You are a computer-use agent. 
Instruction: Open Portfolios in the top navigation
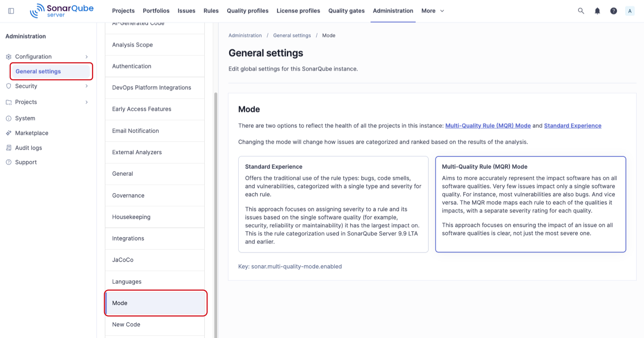coord(156,11)
